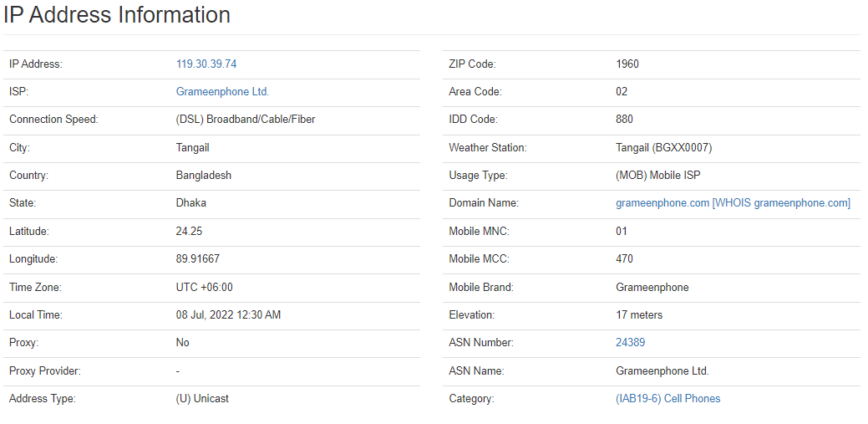Click usage type (MOB) Mobile ISP
This screenshot has width=868, height=424.
tap(657, 176)
